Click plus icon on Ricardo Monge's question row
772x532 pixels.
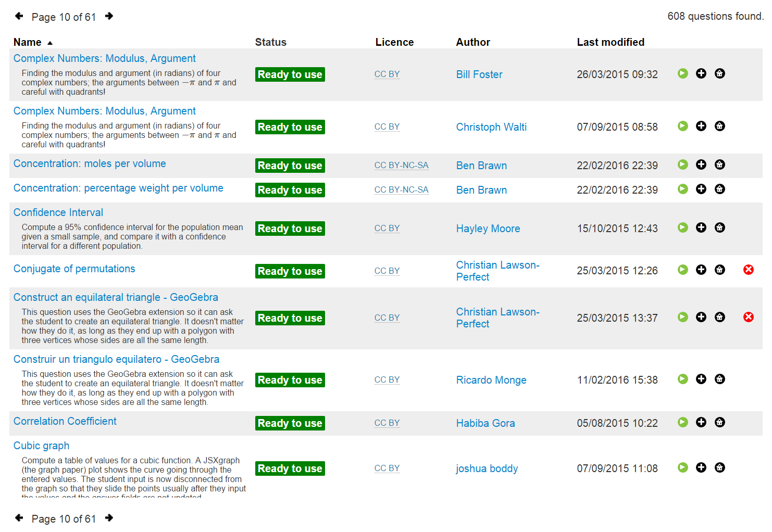click(x=701, y=379)
